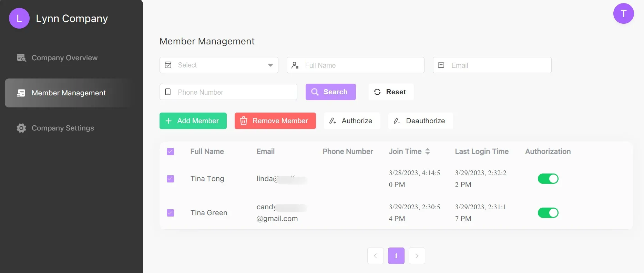Uncheck Tina Tong's row checkbox
The width and height of the screenshot is (644, 273).
tap(170, 179)
